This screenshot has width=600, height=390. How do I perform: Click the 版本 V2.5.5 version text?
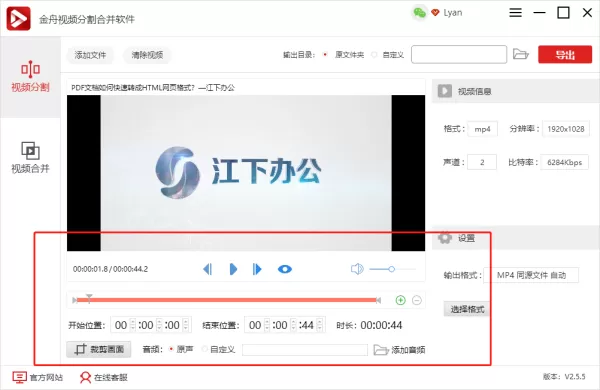tap(564, 377)
